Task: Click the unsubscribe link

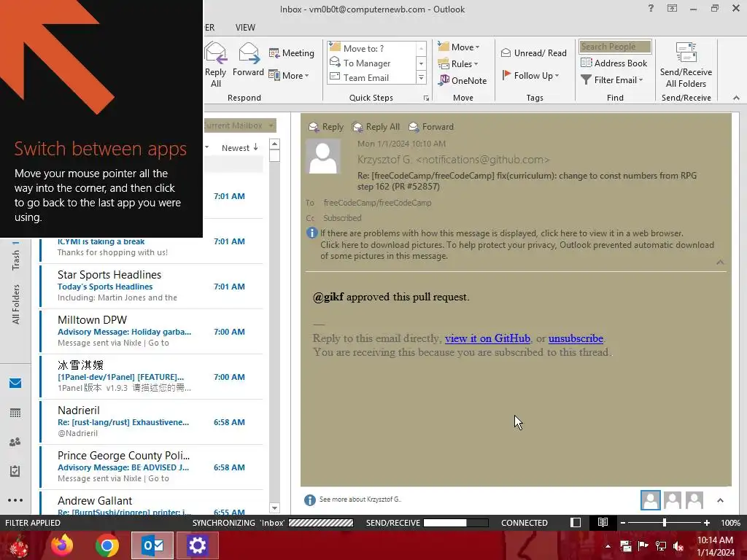Action: tap(576, 338)
